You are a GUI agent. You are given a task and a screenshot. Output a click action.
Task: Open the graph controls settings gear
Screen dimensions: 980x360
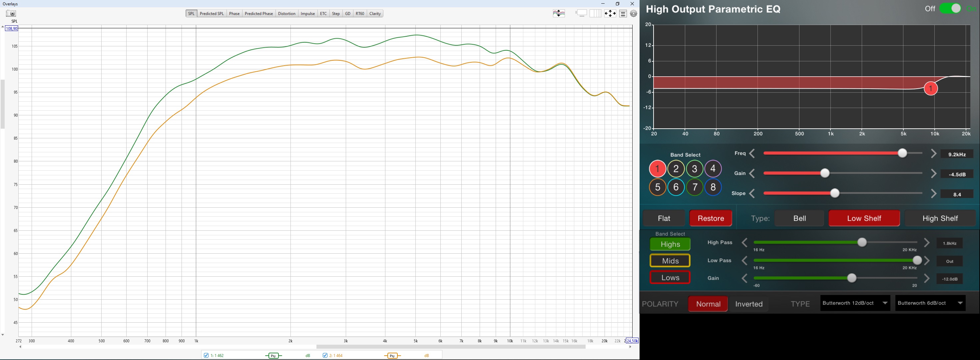(634, 13)
